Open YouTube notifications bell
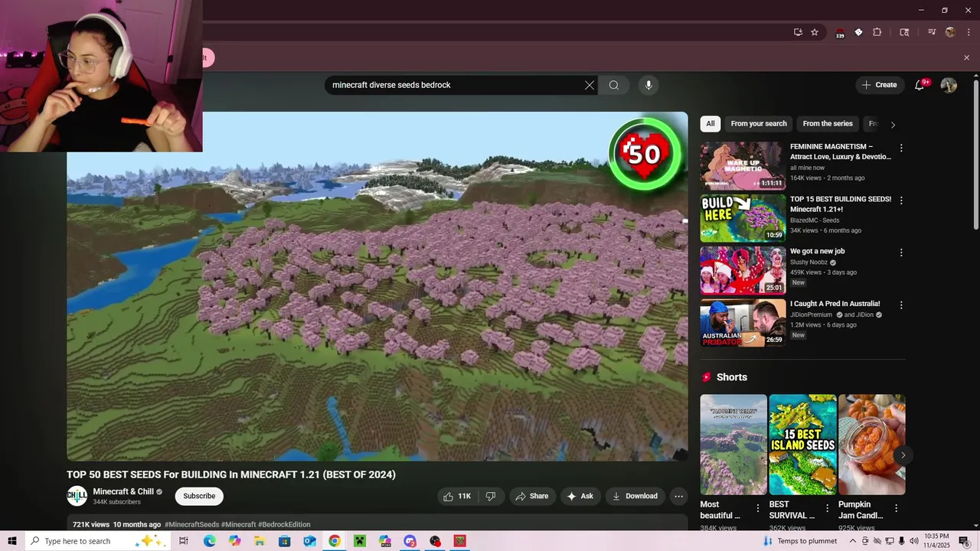 920,85
